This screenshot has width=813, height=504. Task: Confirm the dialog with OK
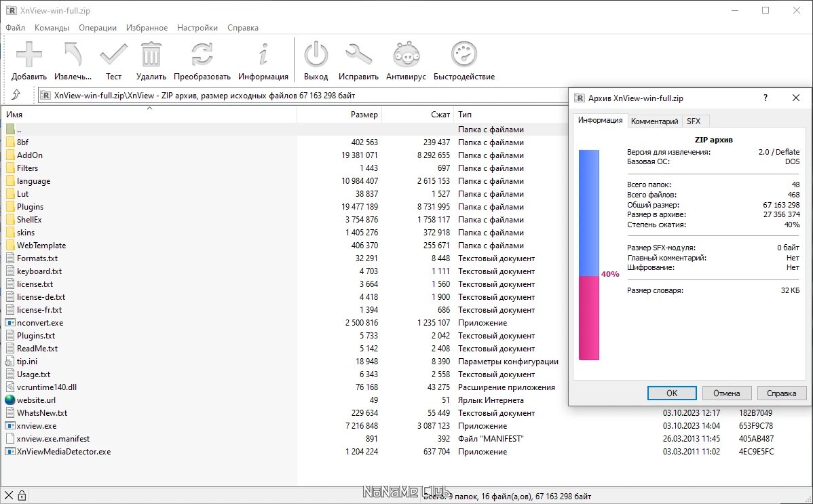click(671, 393)
